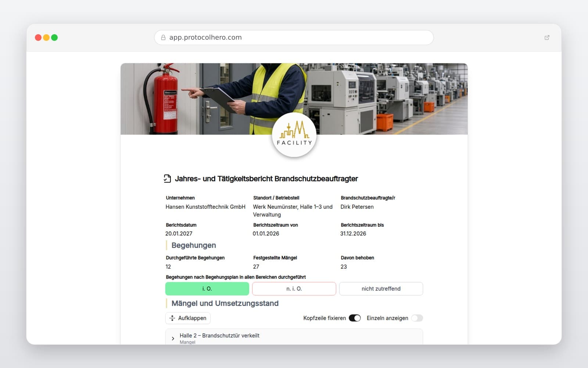Choose the n. i. O. rating option
The height and width of the screenshot is (368, 588).
[x=294, y=289]
